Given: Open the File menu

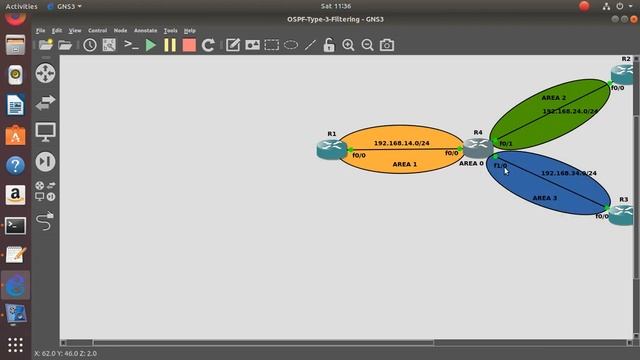Looking at the screenshot, I should pos(40,31).
